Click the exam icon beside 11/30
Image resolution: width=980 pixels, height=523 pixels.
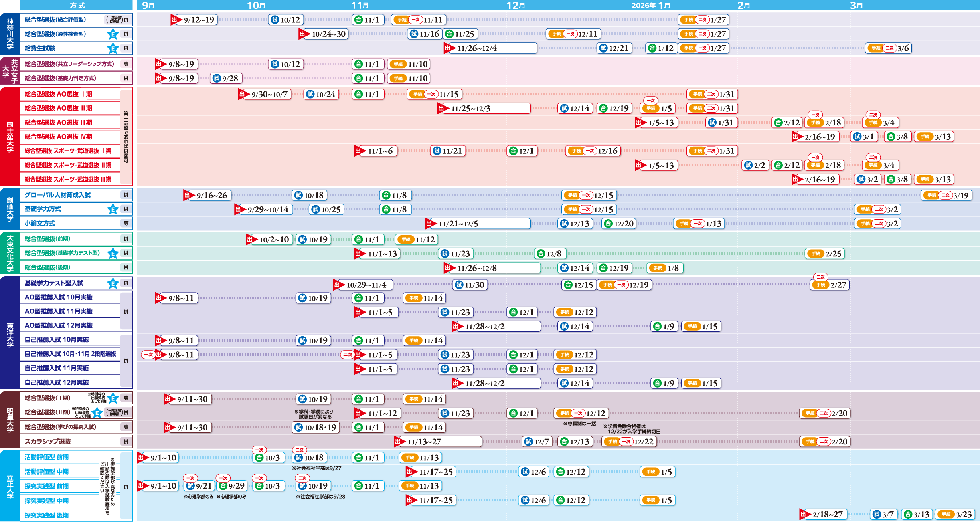click(x=459, y=285)
